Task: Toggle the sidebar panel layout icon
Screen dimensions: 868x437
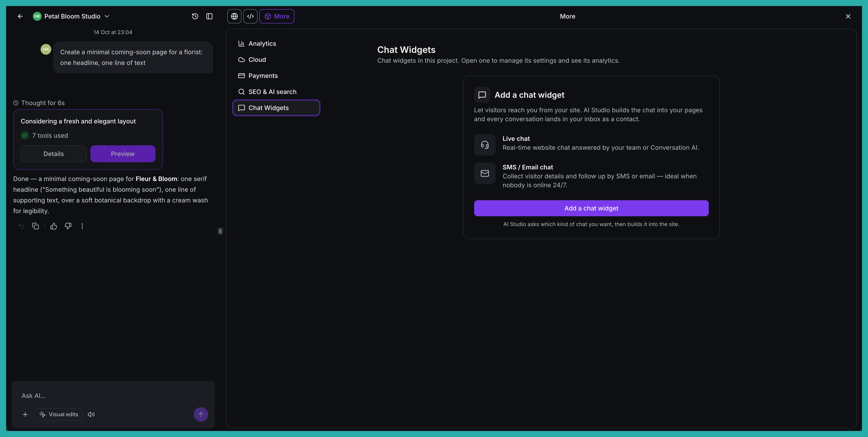Action: (209, 16)
